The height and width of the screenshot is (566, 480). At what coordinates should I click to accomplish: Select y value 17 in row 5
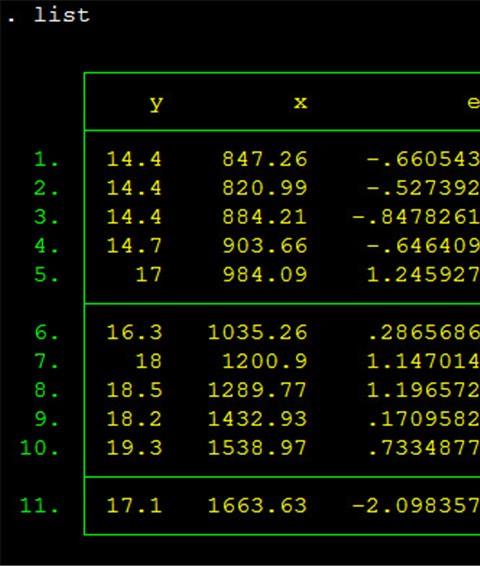point(148,275)
